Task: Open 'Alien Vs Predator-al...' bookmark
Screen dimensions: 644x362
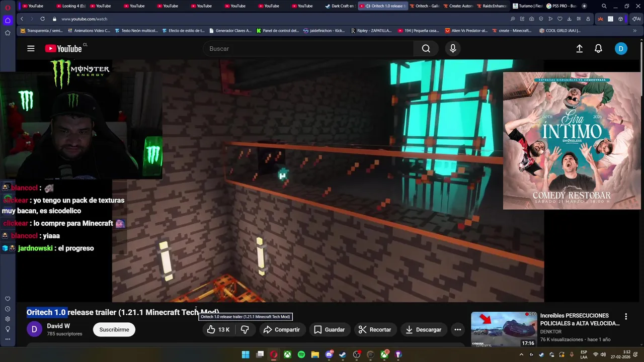Action: pyautogui.click(x=466, y=31)
